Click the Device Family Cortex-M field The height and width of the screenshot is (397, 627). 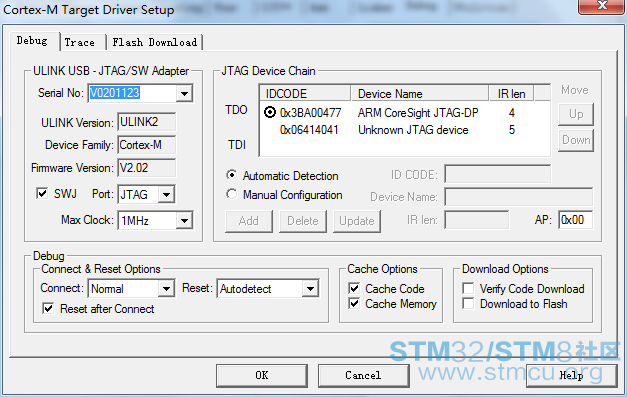[x=146, y=145]
